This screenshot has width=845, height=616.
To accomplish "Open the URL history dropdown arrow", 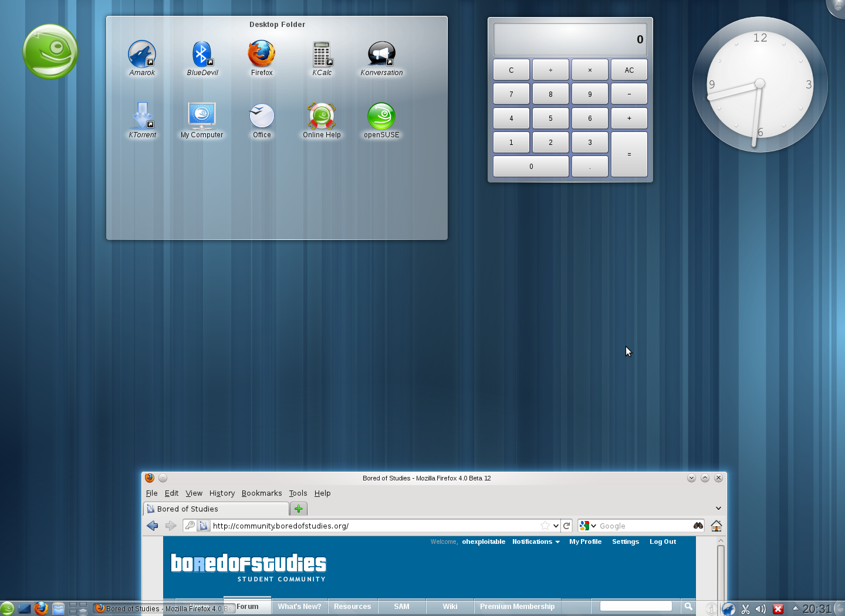I will pos(556,526).
